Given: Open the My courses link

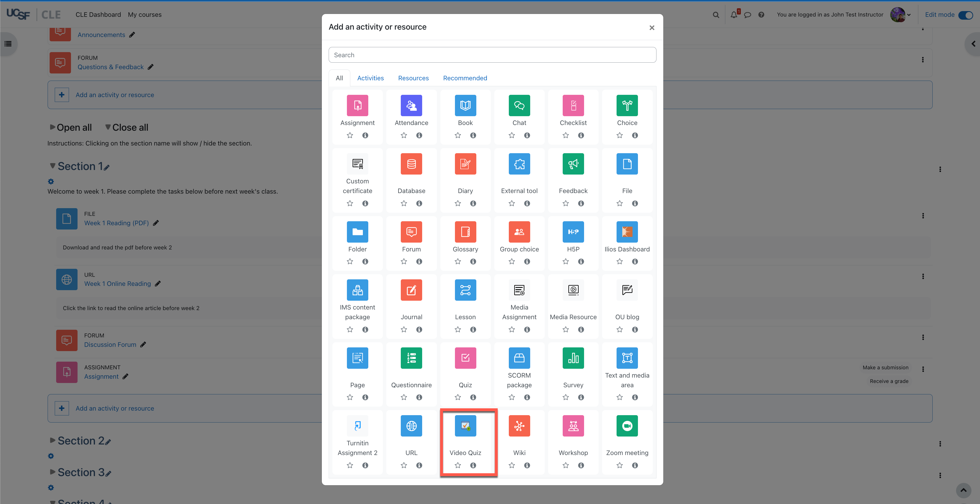Looking at the screenshot, I should [x=145, y=15].
